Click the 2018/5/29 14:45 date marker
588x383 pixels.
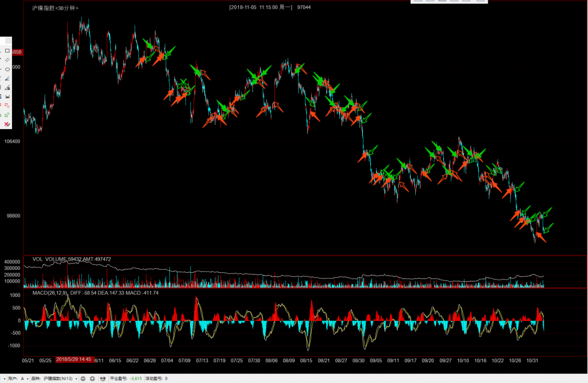tap(73, 359)
